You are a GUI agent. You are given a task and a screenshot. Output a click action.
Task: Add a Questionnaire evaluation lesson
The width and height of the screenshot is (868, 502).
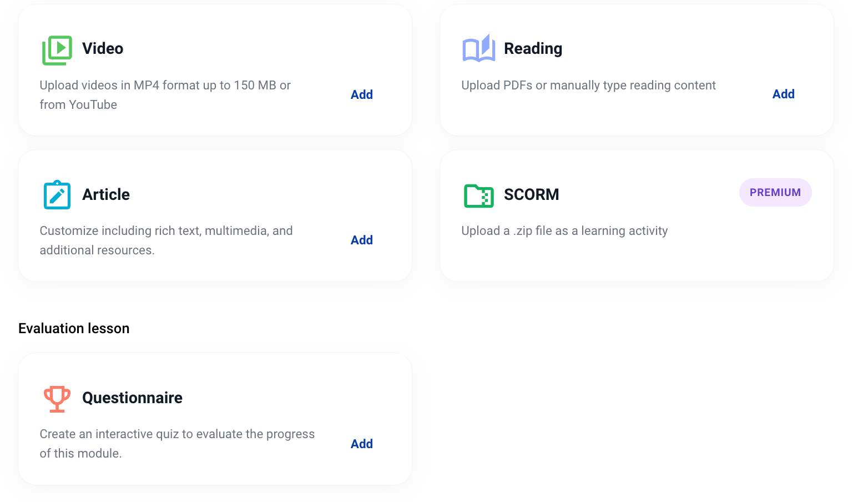point(361,444)
